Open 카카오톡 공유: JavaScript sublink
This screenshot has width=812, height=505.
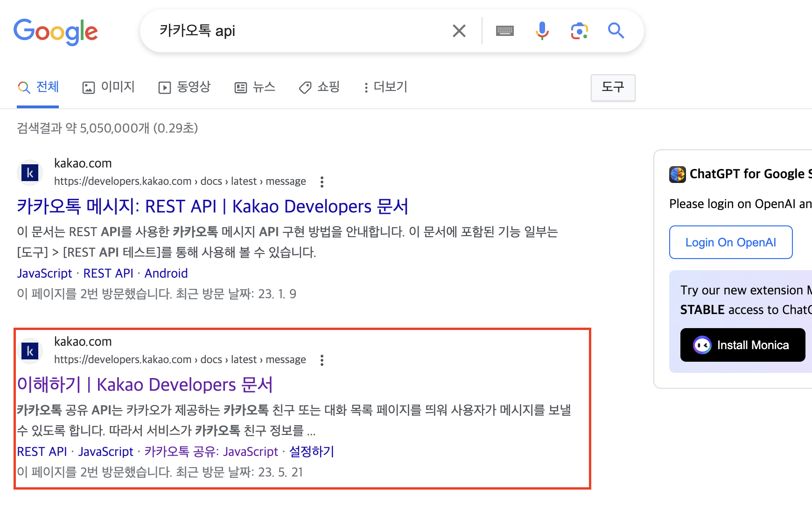211,452
